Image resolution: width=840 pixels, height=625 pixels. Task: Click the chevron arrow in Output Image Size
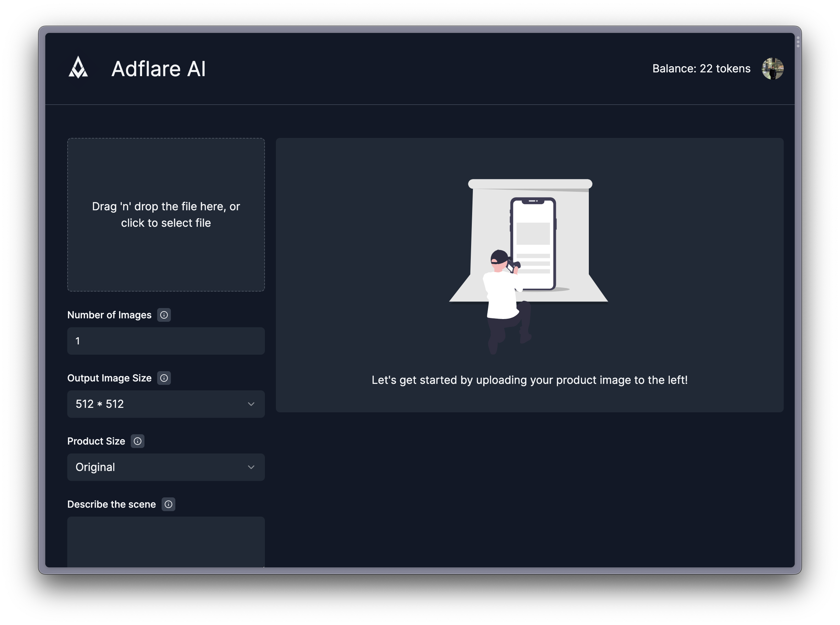251,404
